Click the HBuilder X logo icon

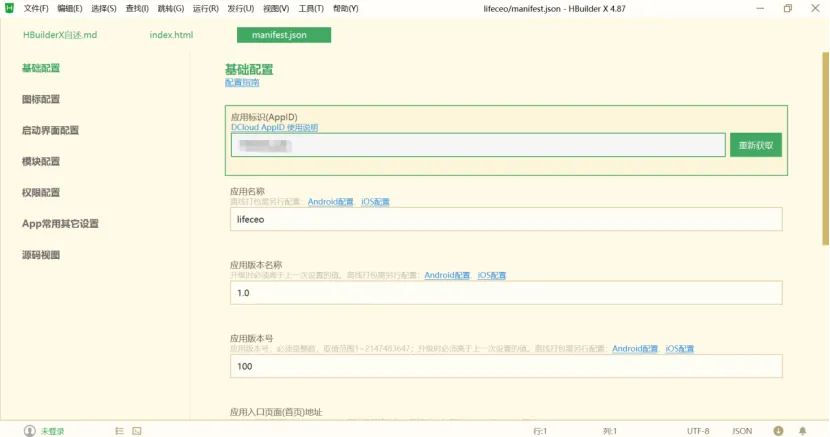click(x=9, y=8)
